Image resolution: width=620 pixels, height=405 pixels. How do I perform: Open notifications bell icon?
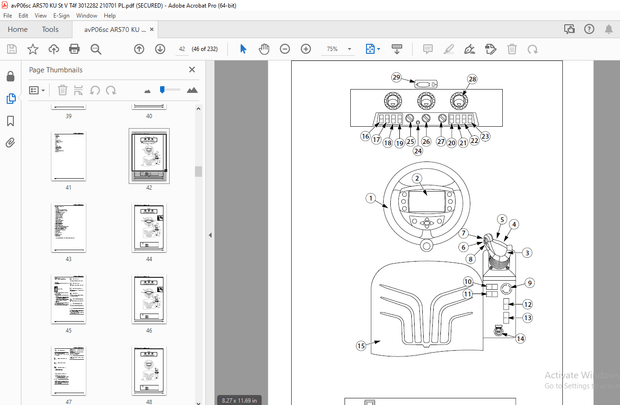(609, 29)
